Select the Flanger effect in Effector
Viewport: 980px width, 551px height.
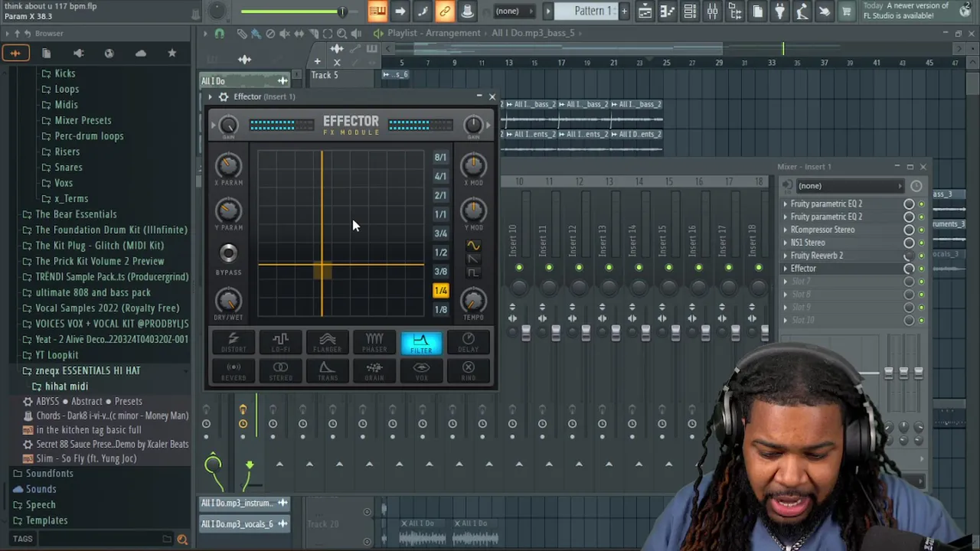tap(327, 343)
